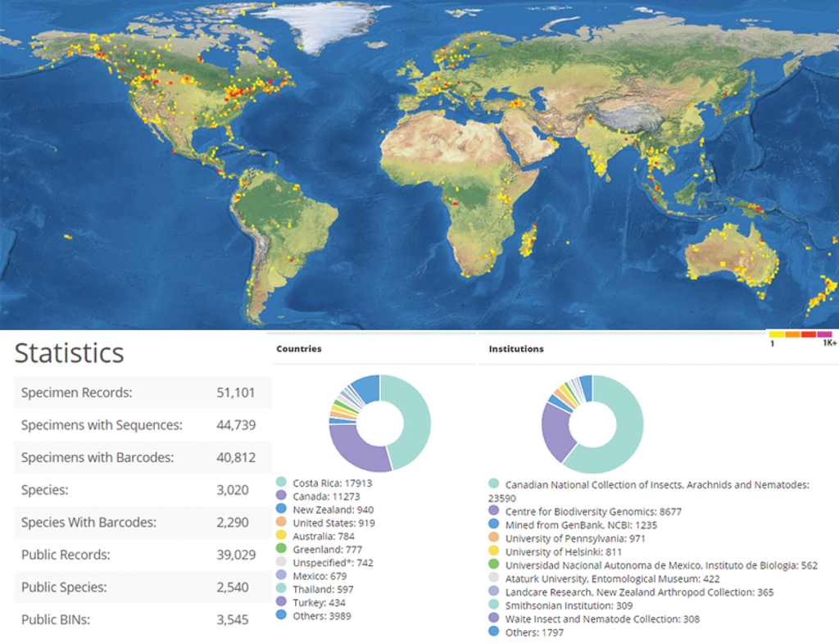Click Waite Insect and Nematode Collection dot
This screenshot has width=839, height=644.
click(494, 618)
